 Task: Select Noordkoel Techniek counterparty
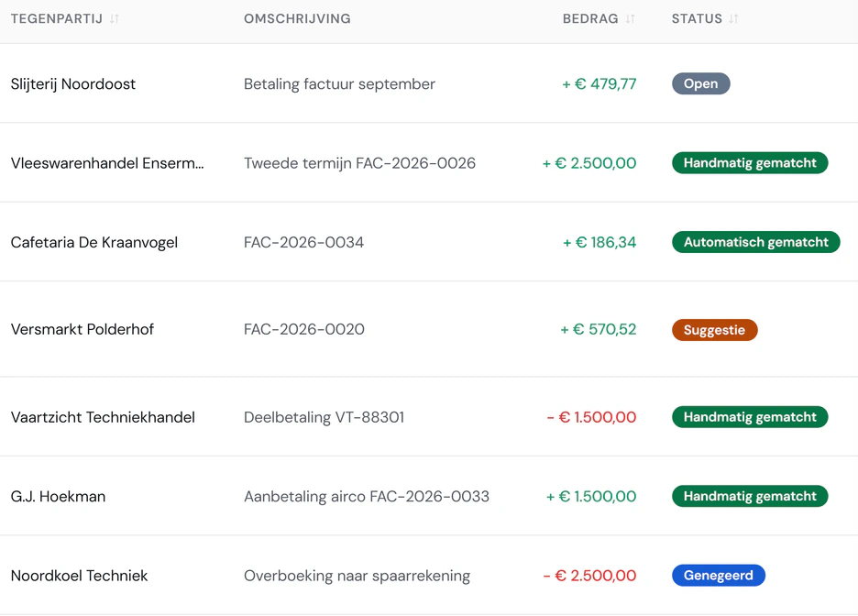click(80, 576)
